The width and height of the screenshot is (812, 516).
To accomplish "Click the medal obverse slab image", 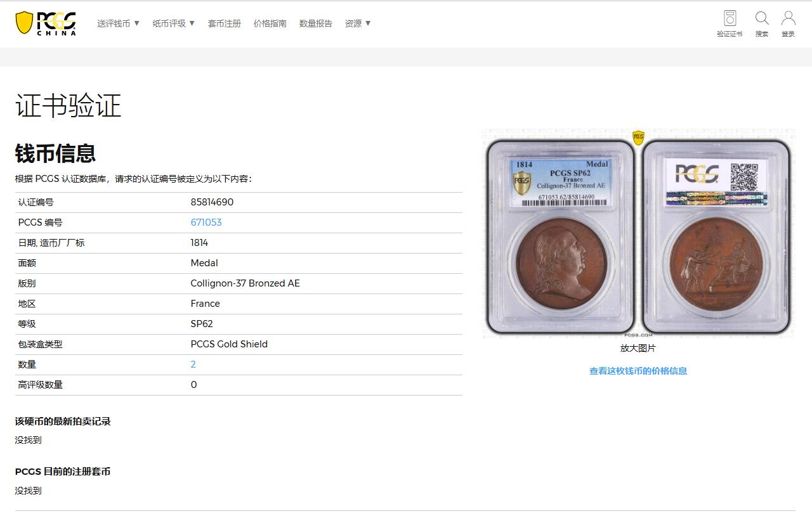I will (561, 237).
